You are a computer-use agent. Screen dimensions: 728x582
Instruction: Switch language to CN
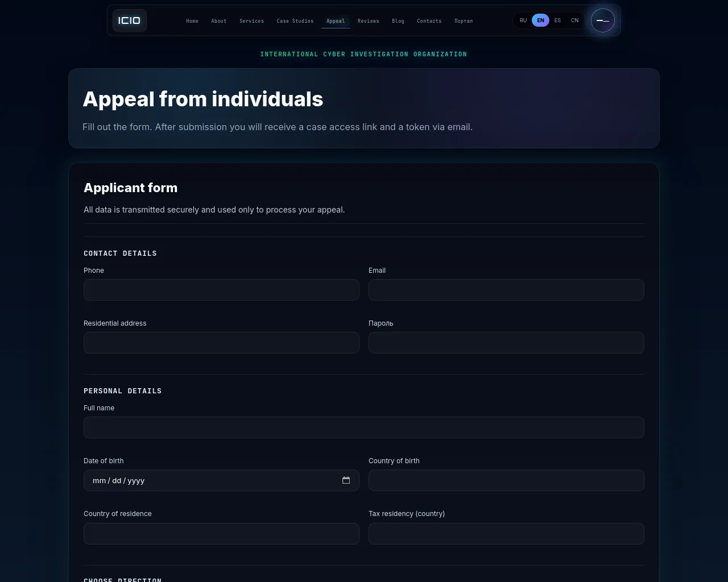coord(575,20)
